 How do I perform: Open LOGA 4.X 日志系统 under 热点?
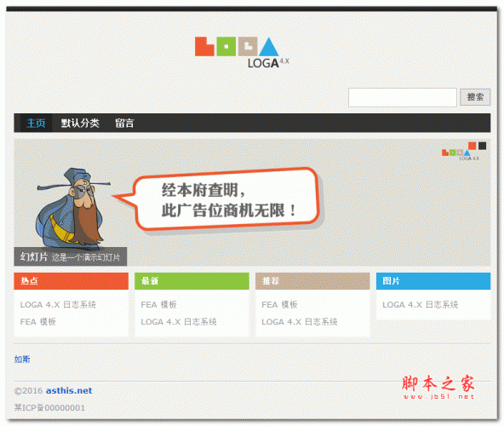tap(58, 304)
